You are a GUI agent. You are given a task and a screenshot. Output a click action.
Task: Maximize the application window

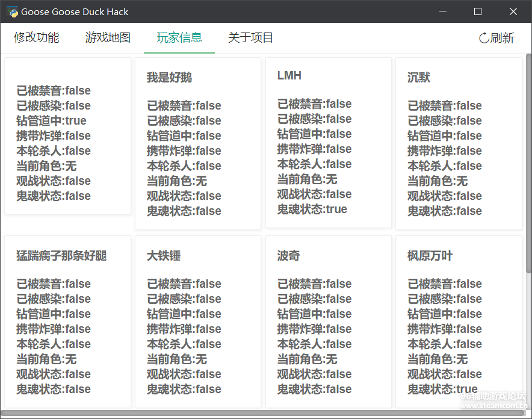[478, 11]
